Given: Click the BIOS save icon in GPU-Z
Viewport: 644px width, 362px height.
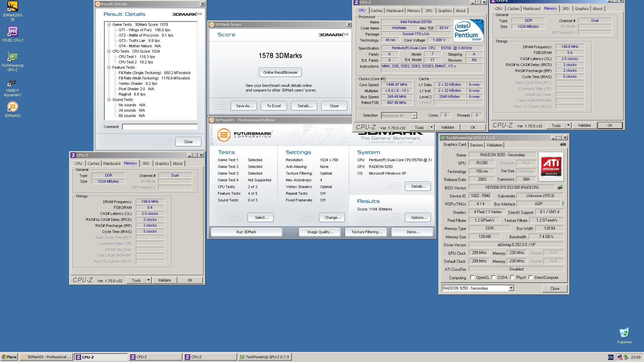Looking at the screenshot, I should 560,187.
